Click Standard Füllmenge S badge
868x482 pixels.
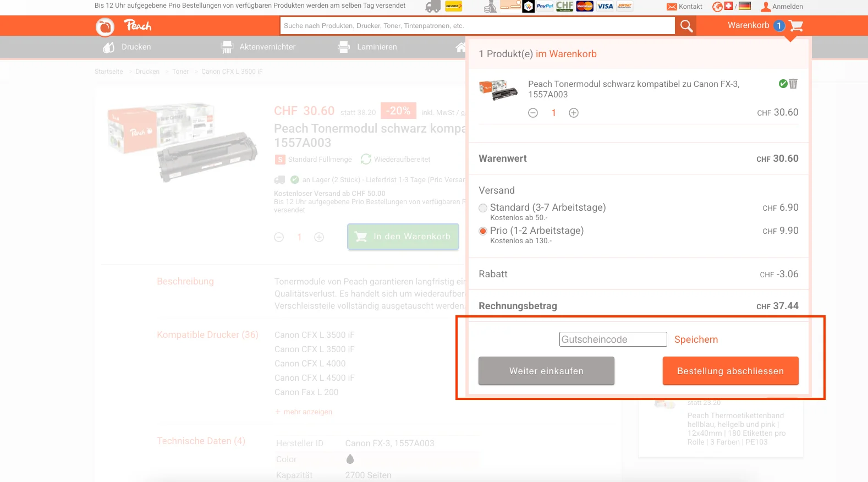(280, 160)
